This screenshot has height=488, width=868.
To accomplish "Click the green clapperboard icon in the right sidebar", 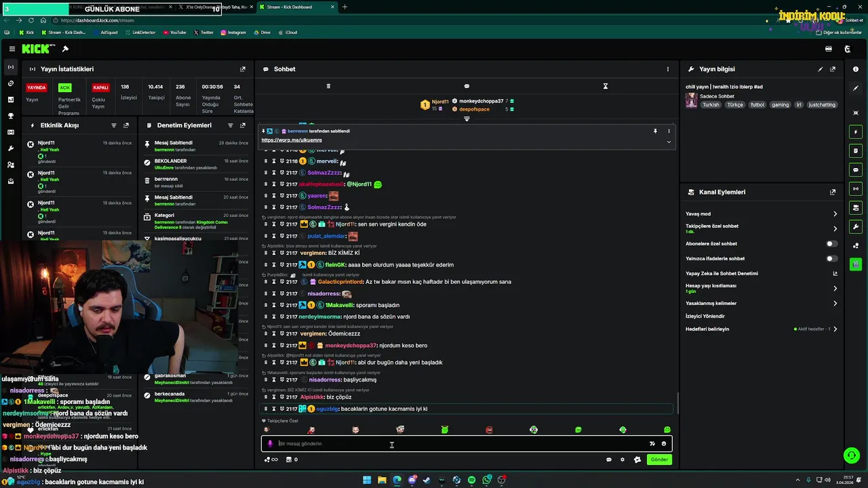I will [856, 264].
